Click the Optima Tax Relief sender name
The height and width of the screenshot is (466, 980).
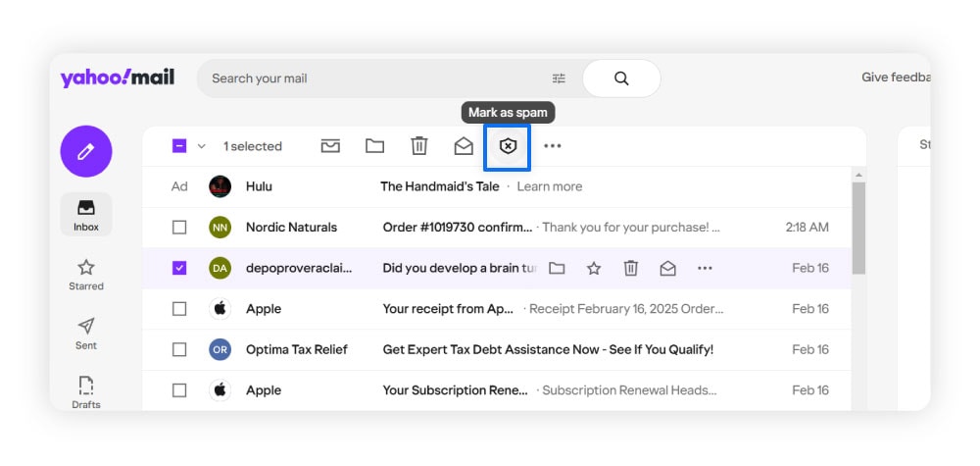pos(297,349)
